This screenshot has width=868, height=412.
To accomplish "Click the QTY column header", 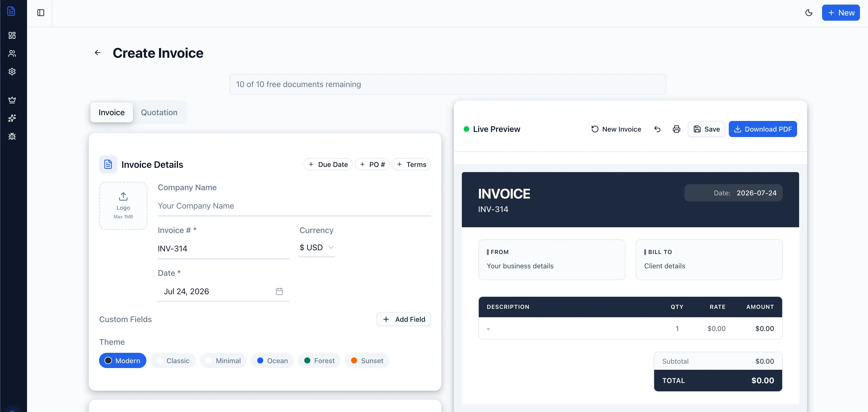I will (x=677, y=307).
